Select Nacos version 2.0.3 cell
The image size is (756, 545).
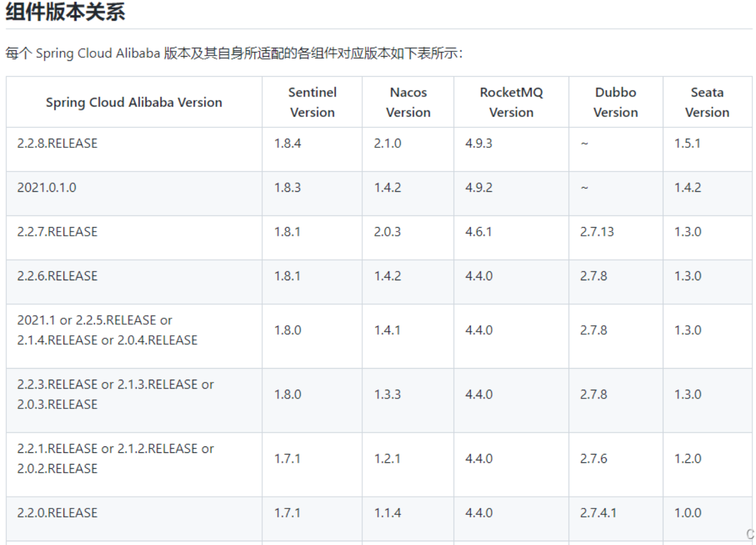tap(388, 232)
